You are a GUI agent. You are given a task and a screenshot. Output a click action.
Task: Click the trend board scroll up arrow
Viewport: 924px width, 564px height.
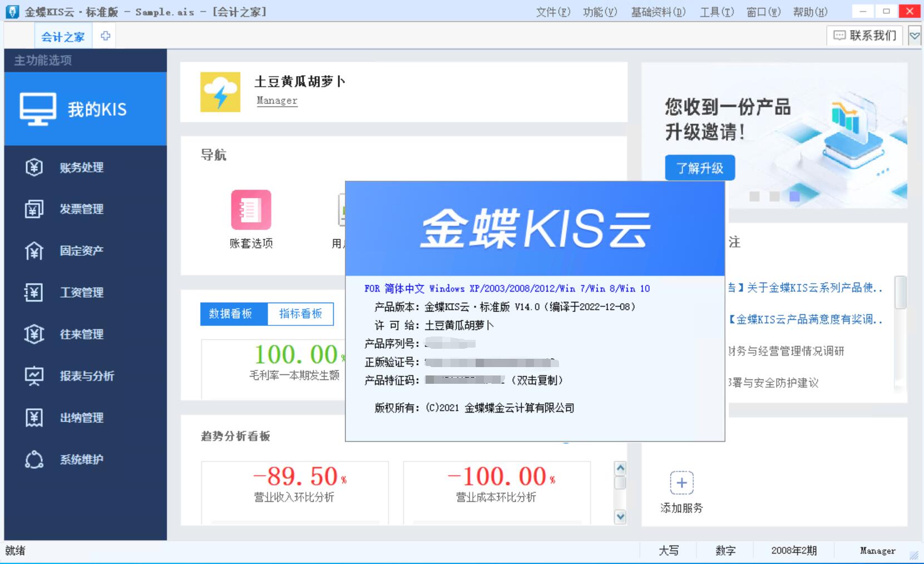click(x=620, y=468)
